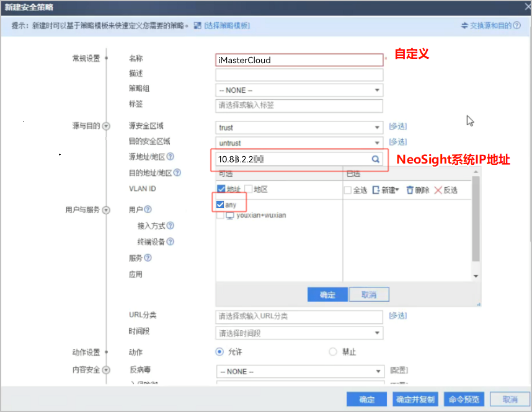The image size is (532, 412).
Task: Check the address (地址) checkbox
Action: [221, 189]
